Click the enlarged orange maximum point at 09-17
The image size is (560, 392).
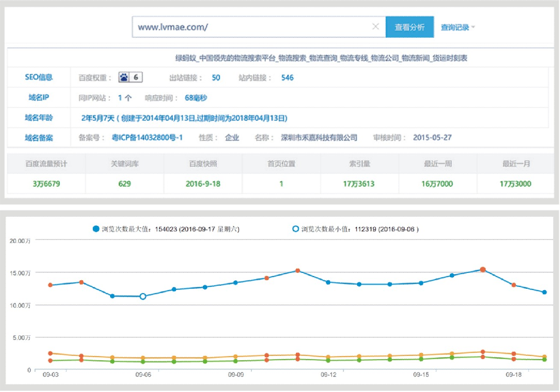point(483,270)
